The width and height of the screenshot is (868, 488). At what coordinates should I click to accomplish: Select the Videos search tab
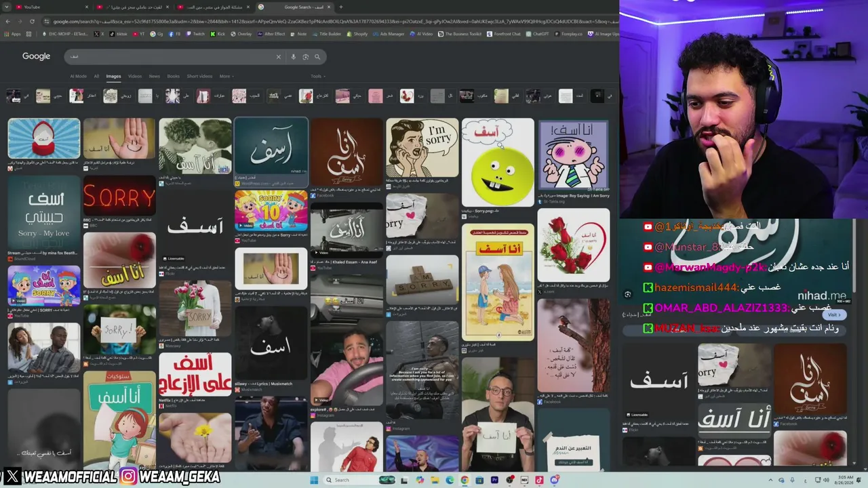pos(135,76)
